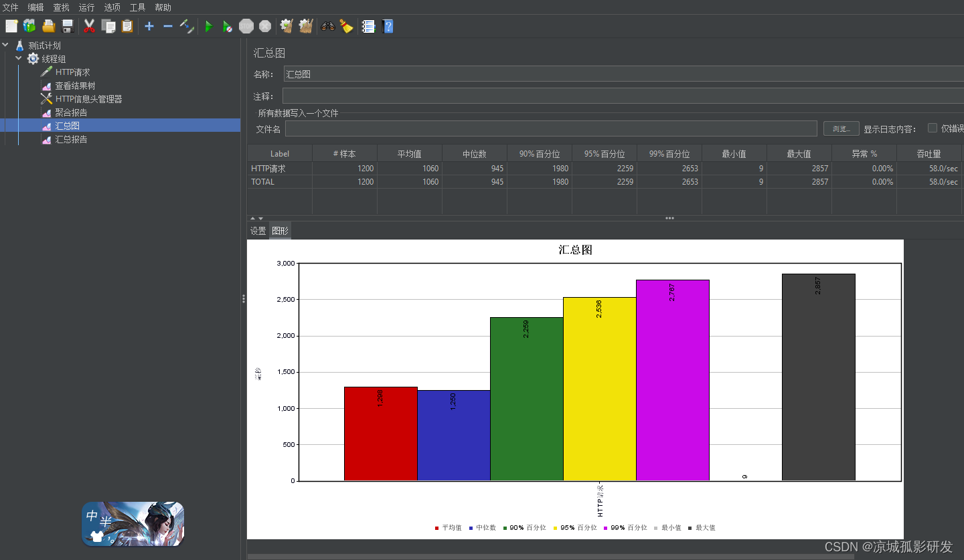
Task: Toggle the 仅错误 checkbox
Action: pos(932,128)
